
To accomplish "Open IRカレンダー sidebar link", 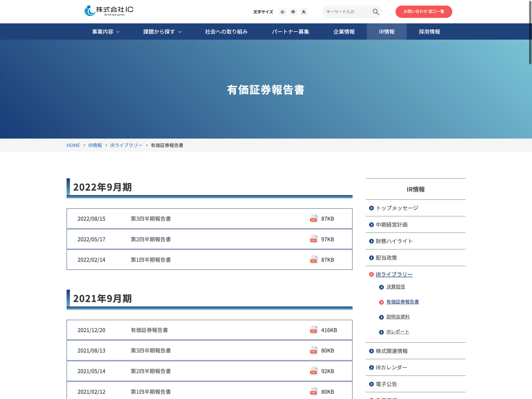I will [x=391, y=368].
